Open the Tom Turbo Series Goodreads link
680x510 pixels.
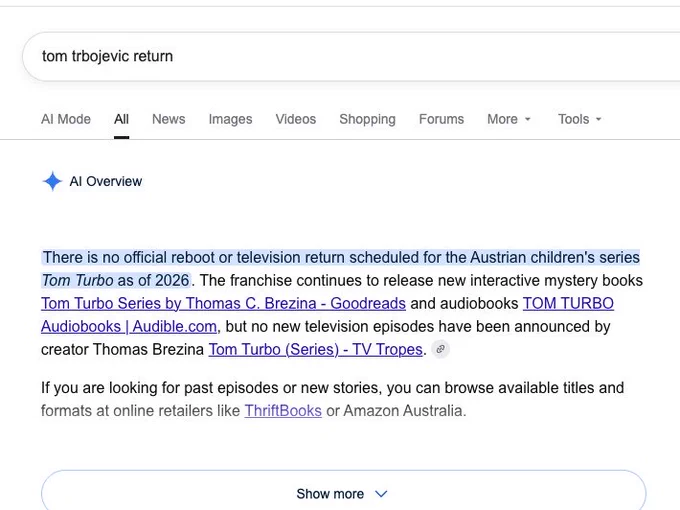(223, 304)
